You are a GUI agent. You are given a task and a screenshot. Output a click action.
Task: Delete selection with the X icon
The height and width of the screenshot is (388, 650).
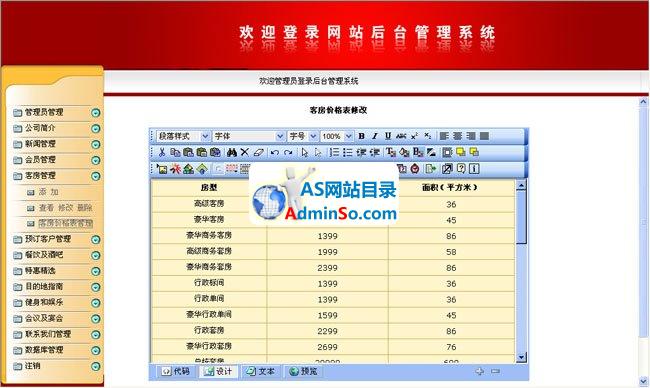point(245,152)
